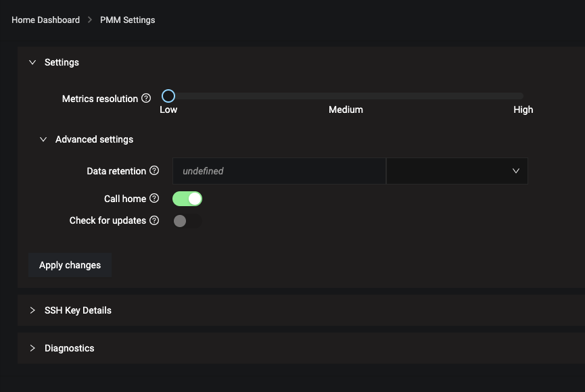Focus the Data retention input field
Screen dimensions: 585x392
point(279,171)
